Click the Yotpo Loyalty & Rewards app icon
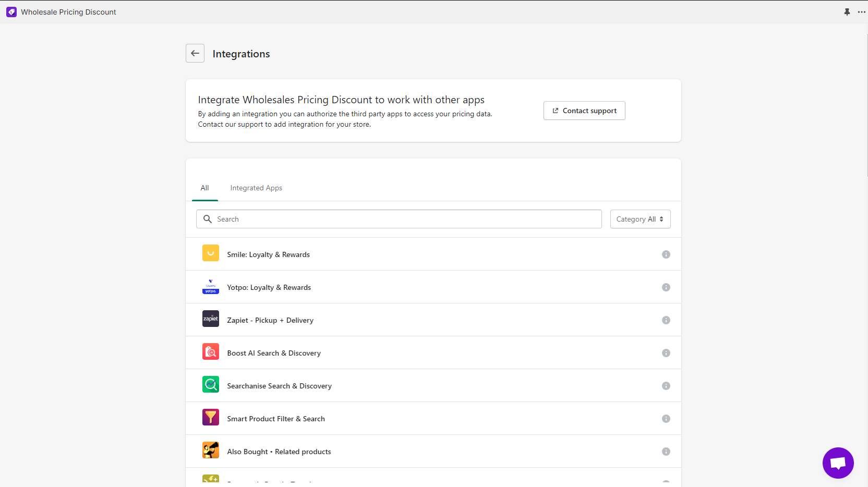This screenshot has height=487, width=868. click(x=211, y=286)
